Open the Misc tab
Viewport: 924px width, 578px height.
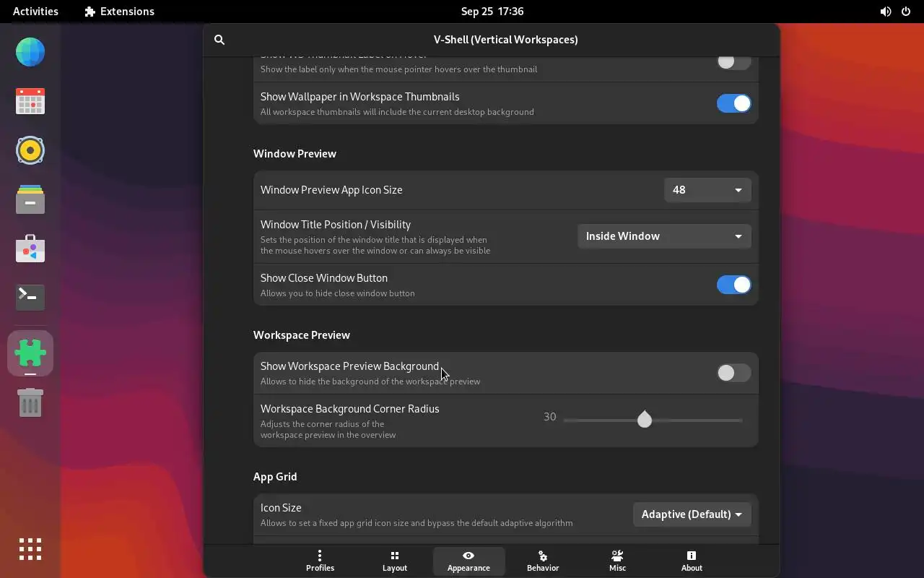tap(617, 561)
